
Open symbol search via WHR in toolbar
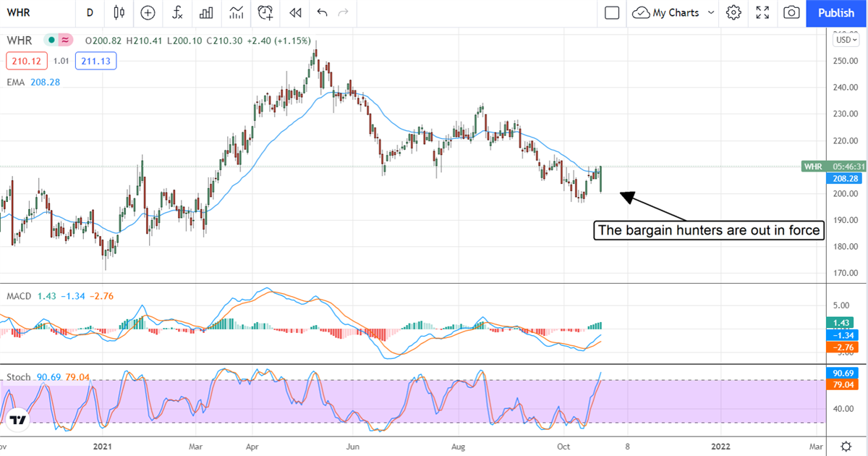(18, 12)
